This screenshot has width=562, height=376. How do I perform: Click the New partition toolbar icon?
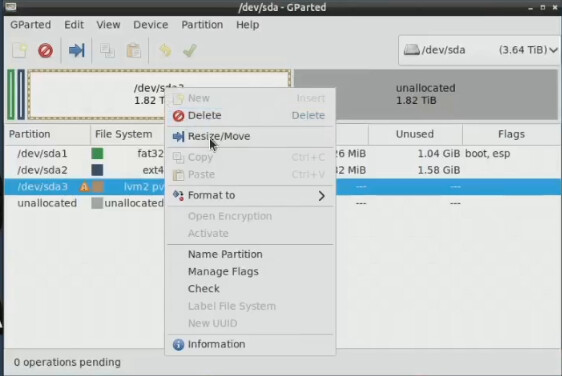pos(20,51)
